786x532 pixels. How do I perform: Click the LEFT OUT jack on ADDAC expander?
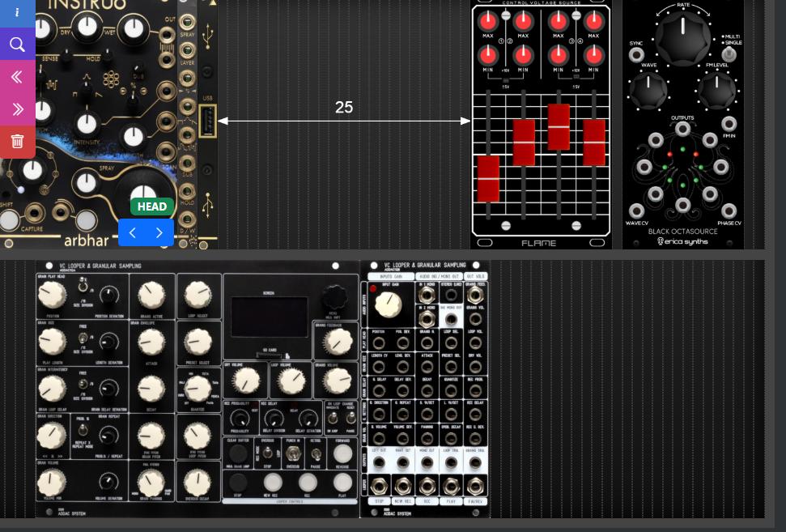point(379,462)
